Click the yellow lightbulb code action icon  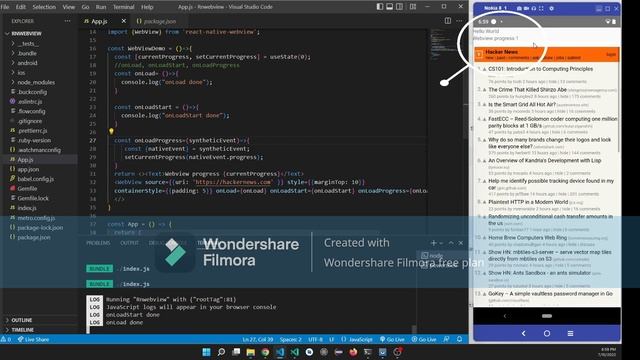pyautogui.click(x=111, y=131)
